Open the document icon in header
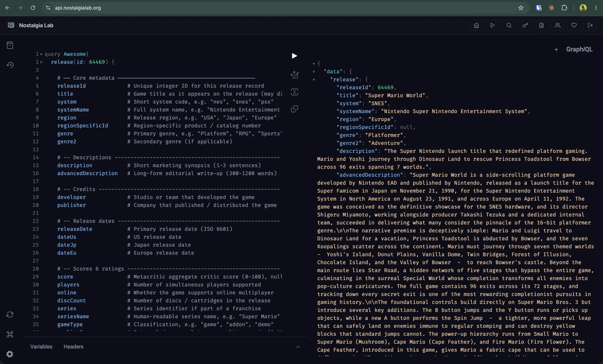Screen dimensions: 603x364 541,25
